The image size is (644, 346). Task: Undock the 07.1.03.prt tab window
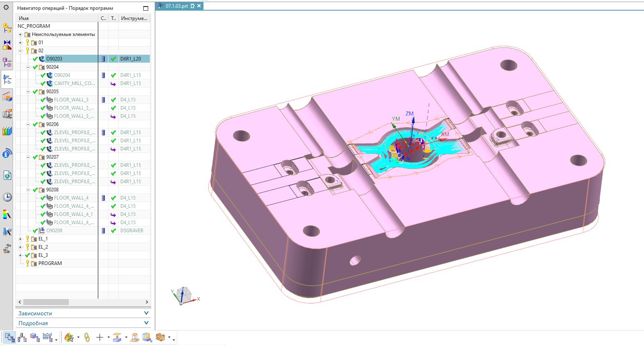192,6
